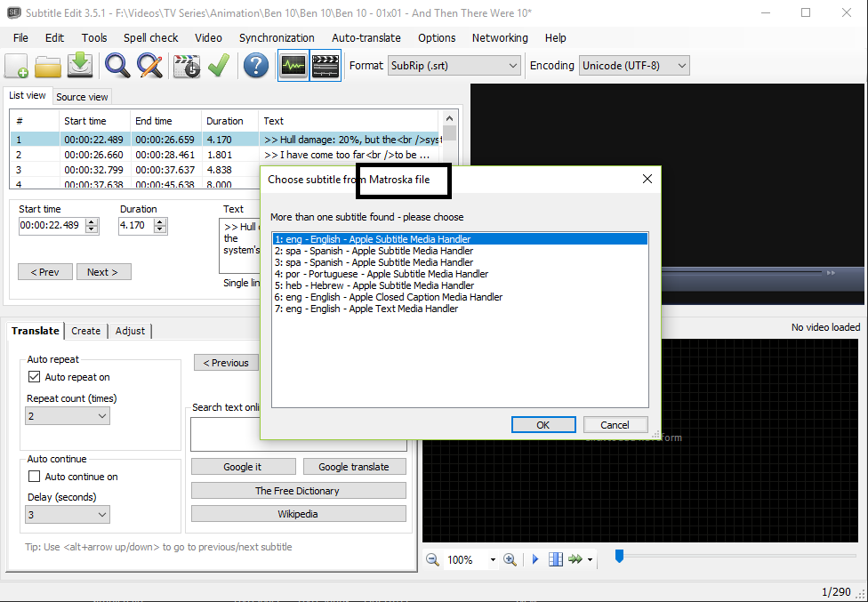Toggle Auto repeat on checkbox
Screen dimensions: 868x602
tap(35, 377)
